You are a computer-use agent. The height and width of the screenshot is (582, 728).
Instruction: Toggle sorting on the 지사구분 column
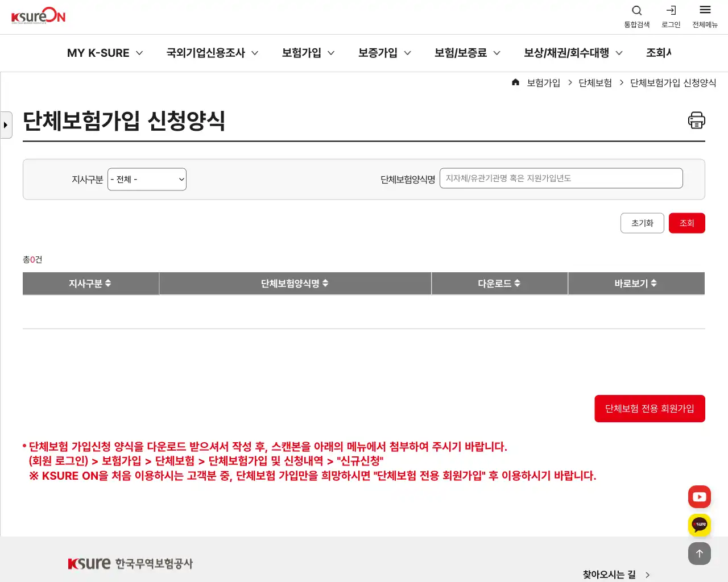coord(90,284)
